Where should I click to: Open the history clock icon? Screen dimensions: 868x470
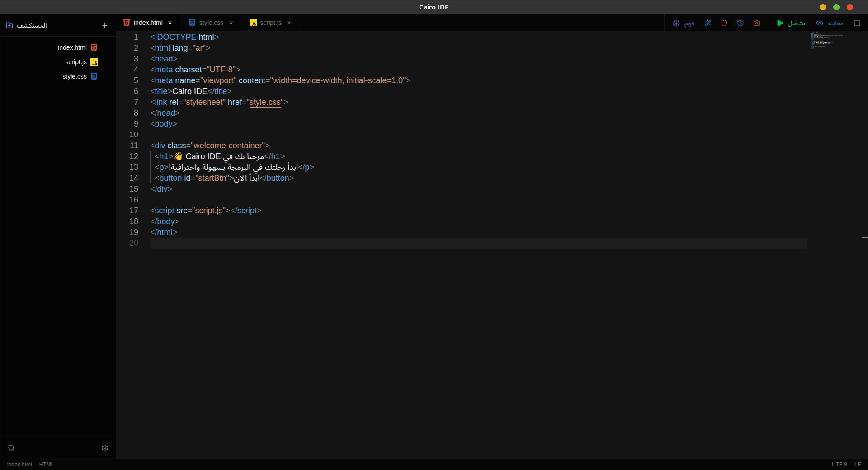click(x=741, y=23)
